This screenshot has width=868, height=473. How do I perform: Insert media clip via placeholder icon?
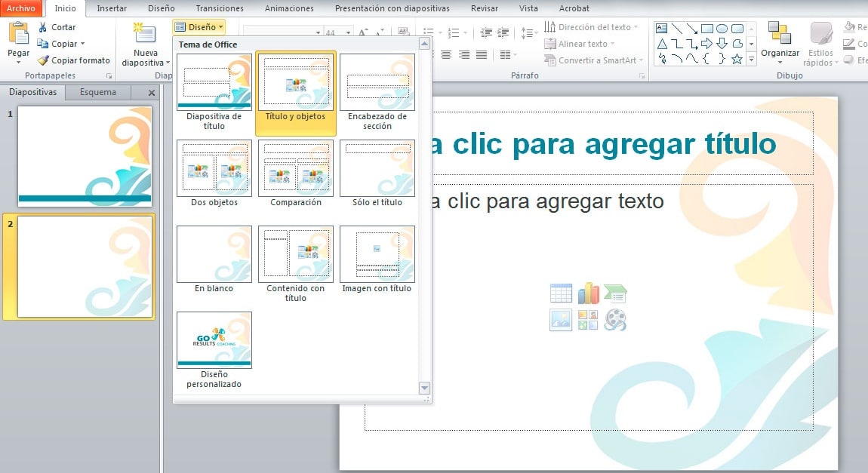click(615, 320)
